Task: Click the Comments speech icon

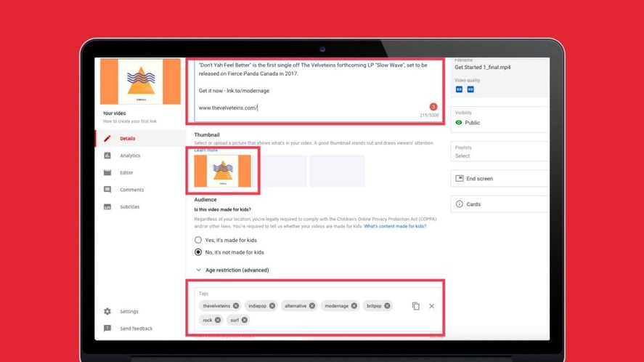Action: (107, 190)
